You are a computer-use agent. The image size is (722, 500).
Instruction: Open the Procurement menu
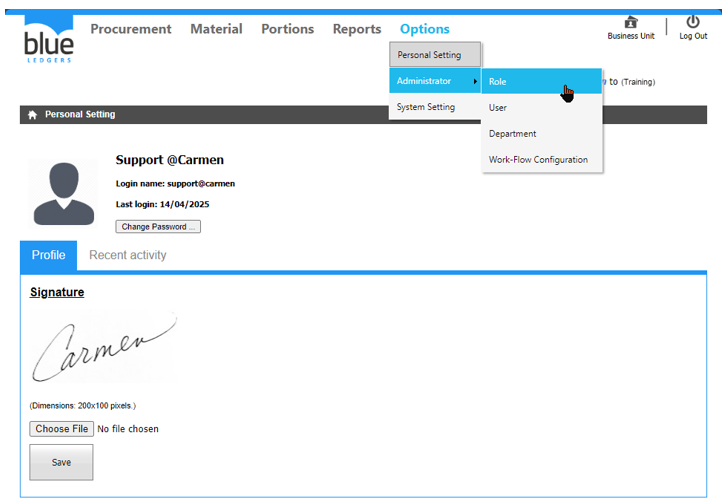pos(131,29)
